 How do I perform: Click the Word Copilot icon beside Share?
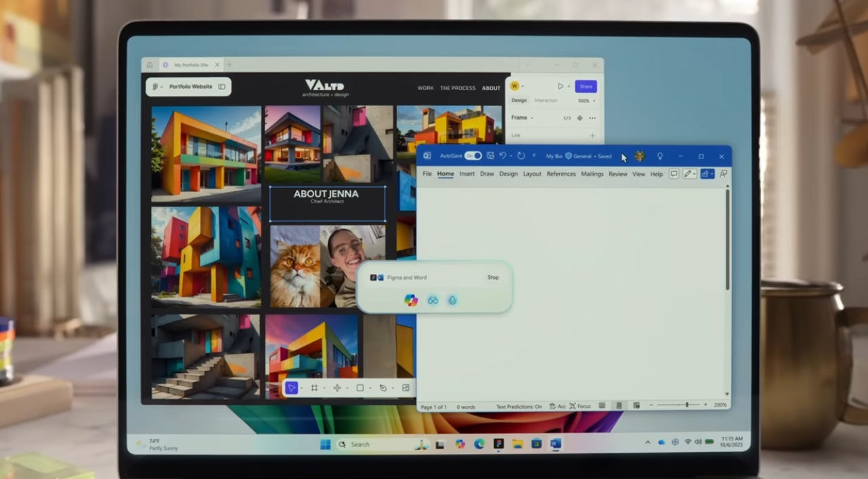(724, 174)
